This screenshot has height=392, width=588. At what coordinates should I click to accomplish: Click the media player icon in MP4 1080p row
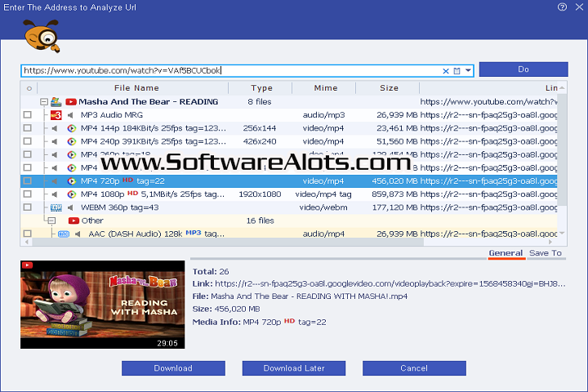click(72, 194)
